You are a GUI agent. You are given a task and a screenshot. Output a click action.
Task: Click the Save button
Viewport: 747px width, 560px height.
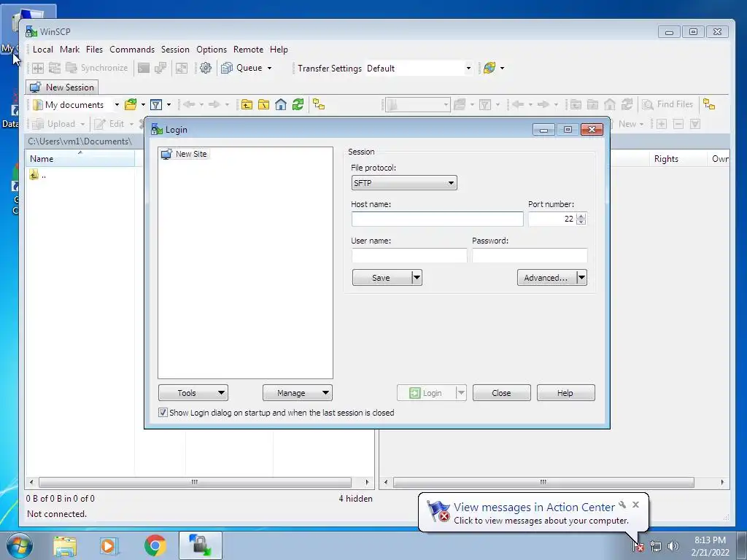(x=381, y=278)
